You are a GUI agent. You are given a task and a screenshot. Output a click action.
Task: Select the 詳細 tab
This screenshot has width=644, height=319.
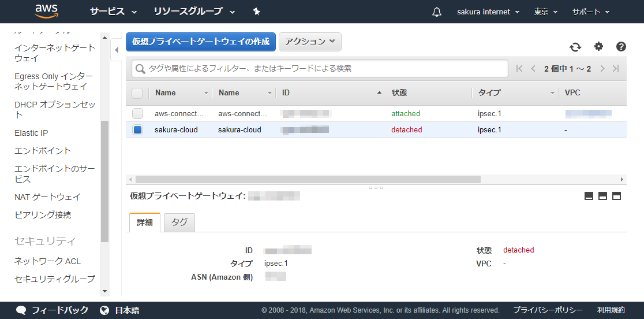click(x=145, y=222)
